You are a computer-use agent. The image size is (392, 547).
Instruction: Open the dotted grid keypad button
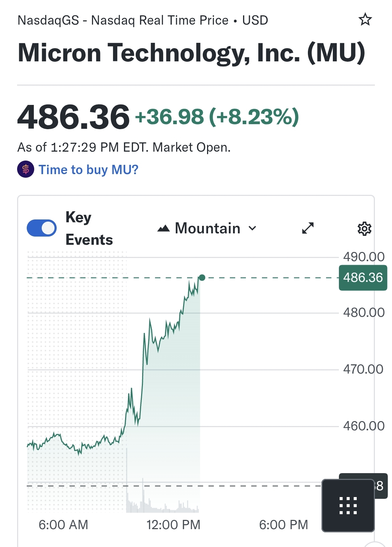(348, 505)
